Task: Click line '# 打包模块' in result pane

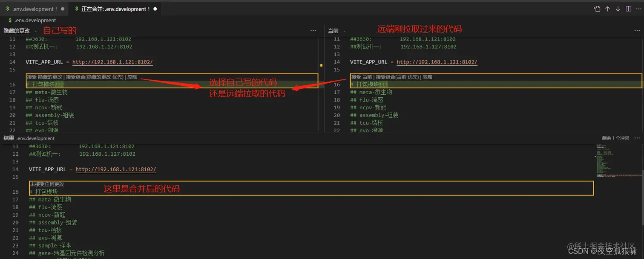Action: pos(43,192)
